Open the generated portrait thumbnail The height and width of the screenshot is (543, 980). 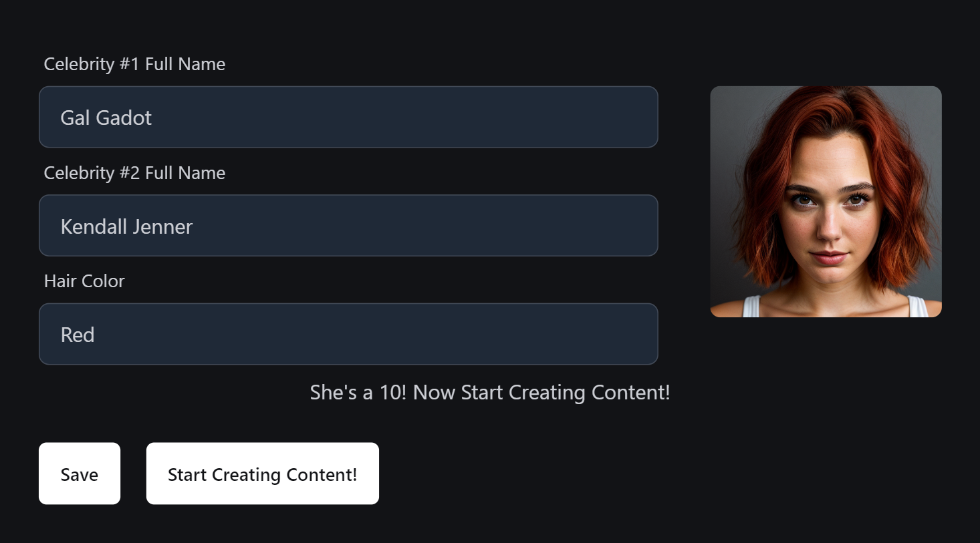click(x=826, y=202)
